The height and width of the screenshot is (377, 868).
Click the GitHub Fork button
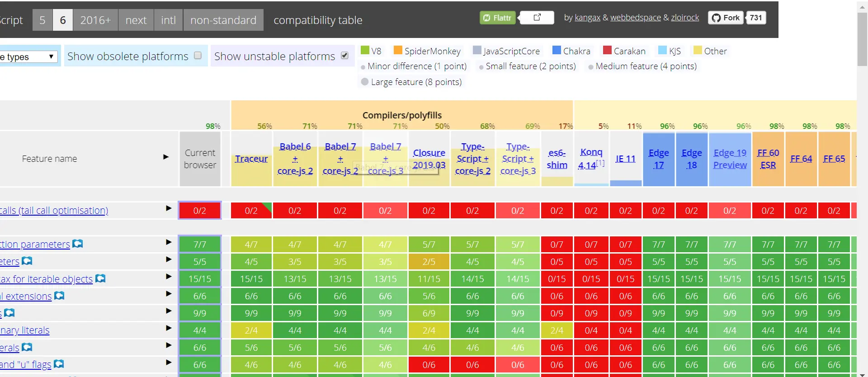pyautogui.click(x=726, y=18)
